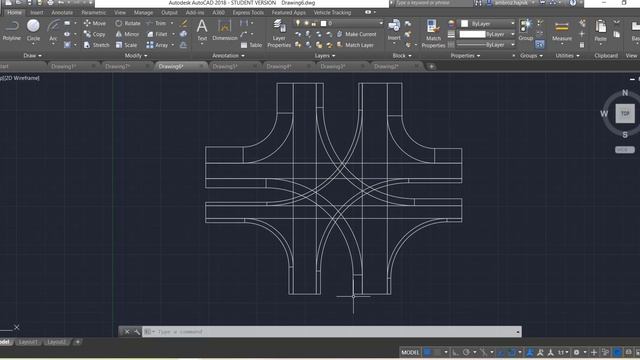Select the Dimension tool

pos(224,31)
